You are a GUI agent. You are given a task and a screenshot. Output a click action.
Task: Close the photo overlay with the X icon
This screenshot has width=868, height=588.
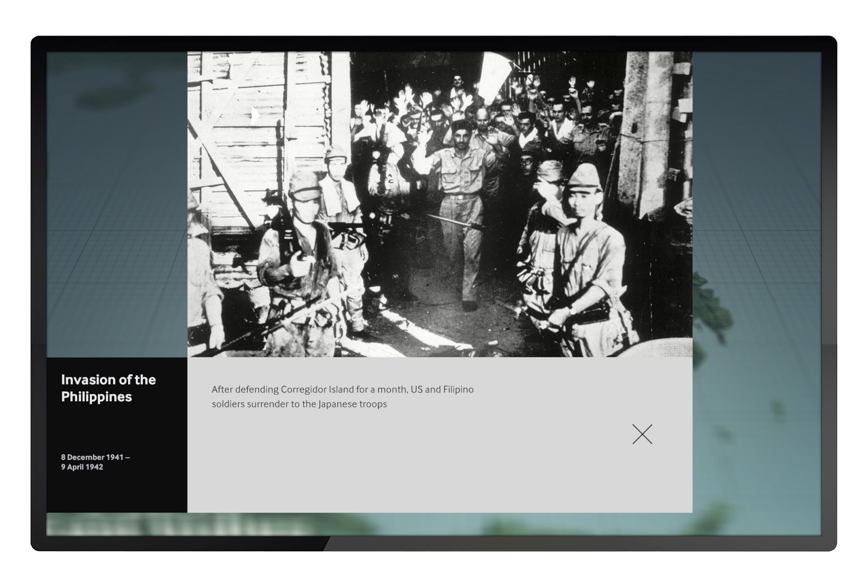[642, 434]
